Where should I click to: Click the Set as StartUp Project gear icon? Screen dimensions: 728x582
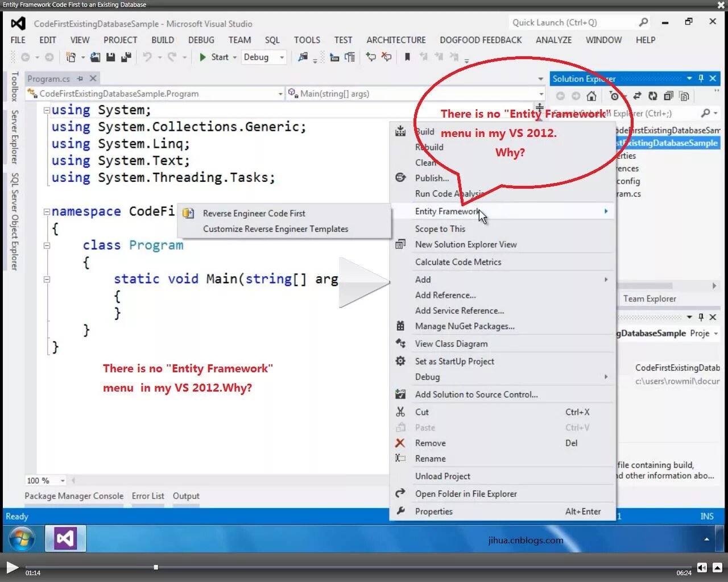click(x=400, y=361)
